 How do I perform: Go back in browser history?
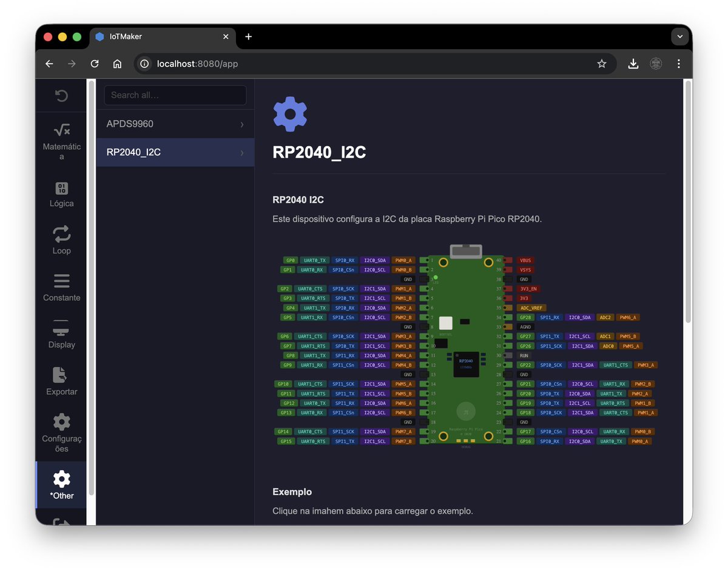point(49,64)
